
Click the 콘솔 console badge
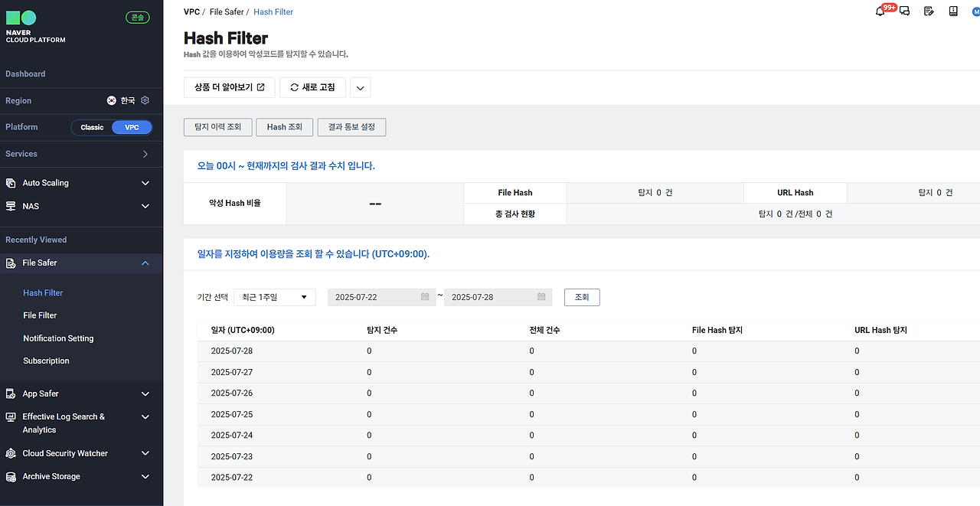138,17
